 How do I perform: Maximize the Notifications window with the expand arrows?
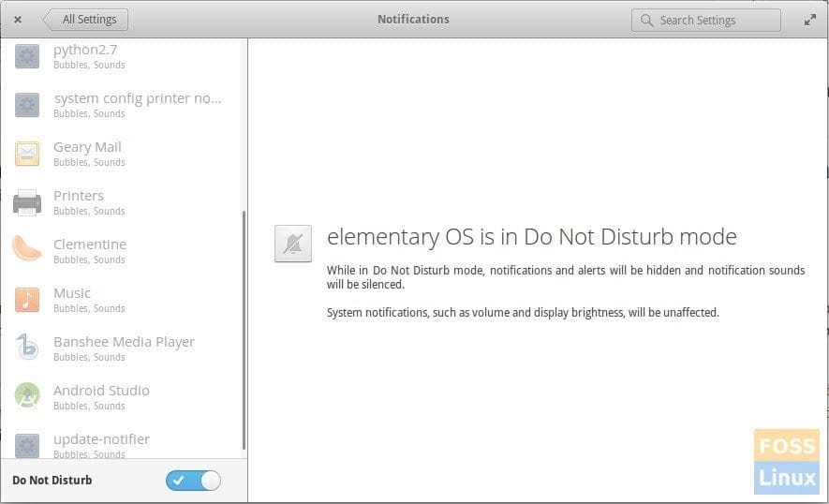click(809, 20)
